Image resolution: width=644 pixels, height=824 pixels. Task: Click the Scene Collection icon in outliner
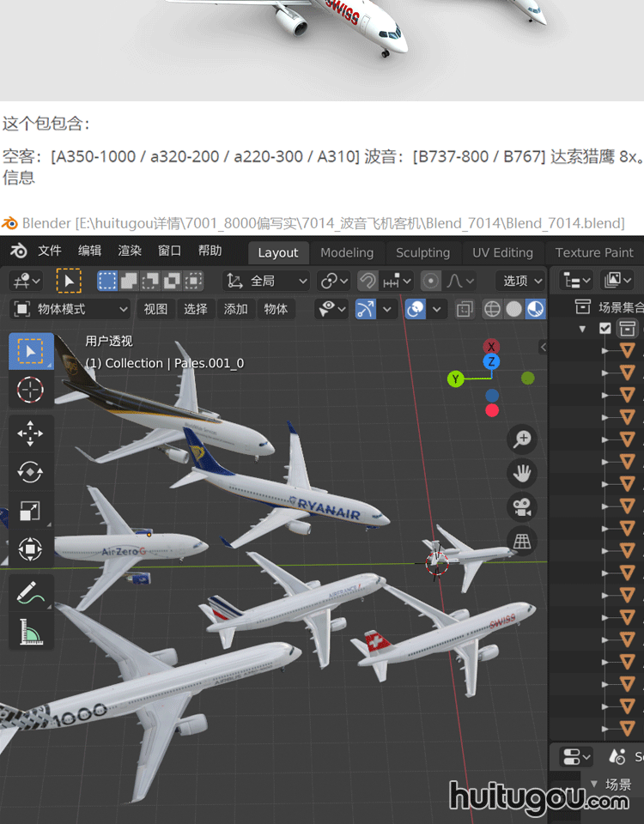pos(582,306)
